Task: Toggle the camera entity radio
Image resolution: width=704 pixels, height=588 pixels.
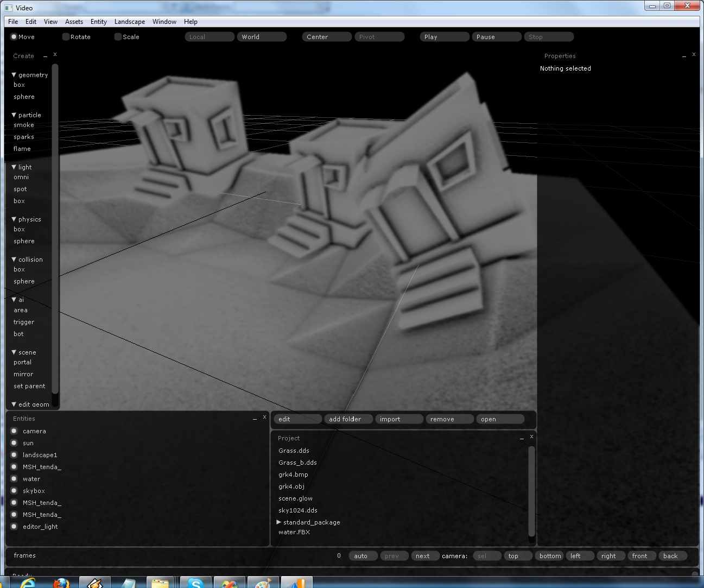Action: [14, 431]
